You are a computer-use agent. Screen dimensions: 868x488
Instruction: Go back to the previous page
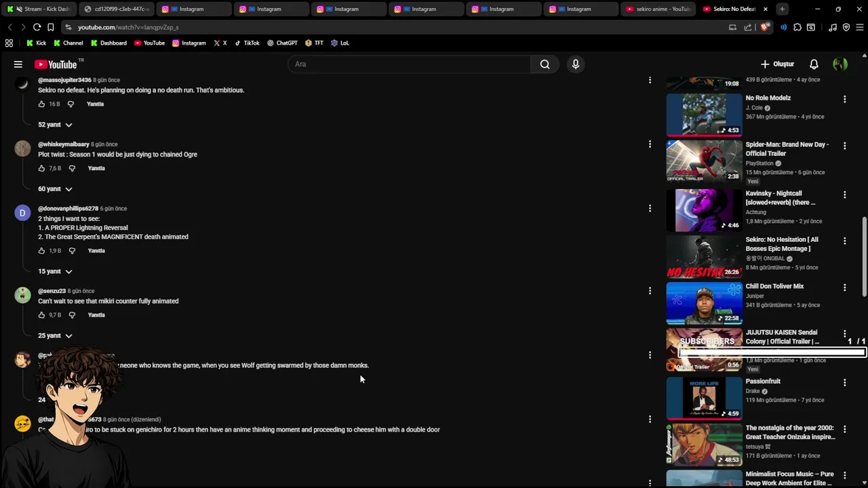(x=9, y=27)
